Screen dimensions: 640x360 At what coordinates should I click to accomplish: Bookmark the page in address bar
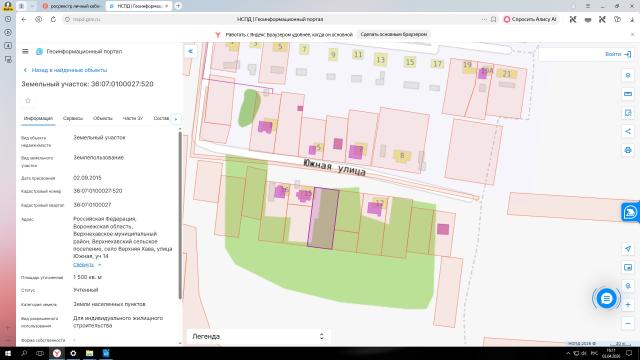pyautogui.click(x=493, y=19)
